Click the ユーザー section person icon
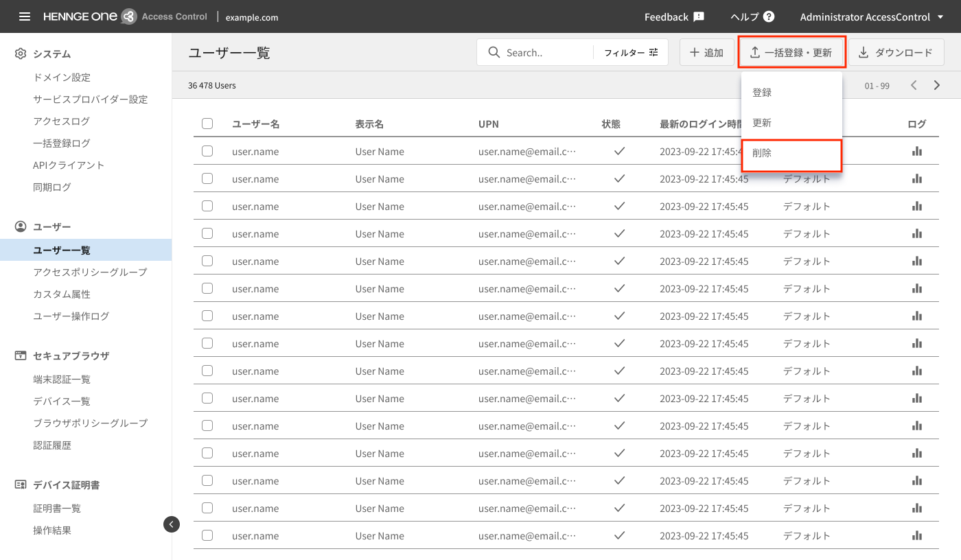961x560 pixels. [x=21, y=226]
